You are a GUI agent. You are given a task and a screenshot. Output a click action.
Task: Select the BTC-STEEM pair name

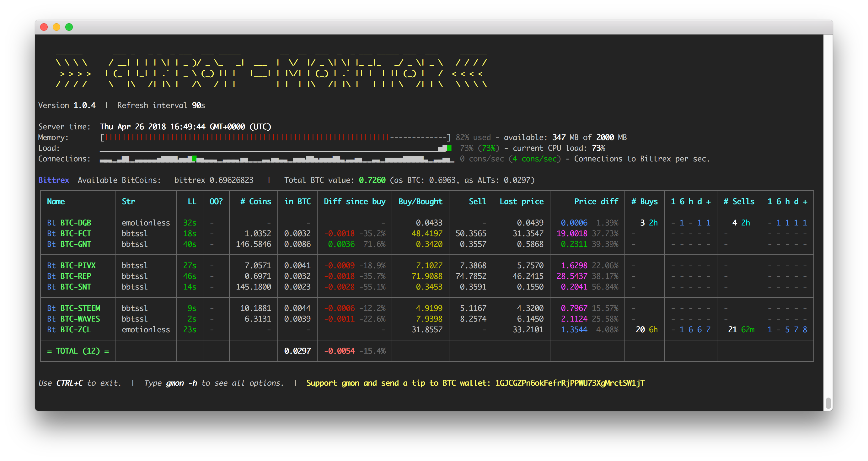point(80,308)
